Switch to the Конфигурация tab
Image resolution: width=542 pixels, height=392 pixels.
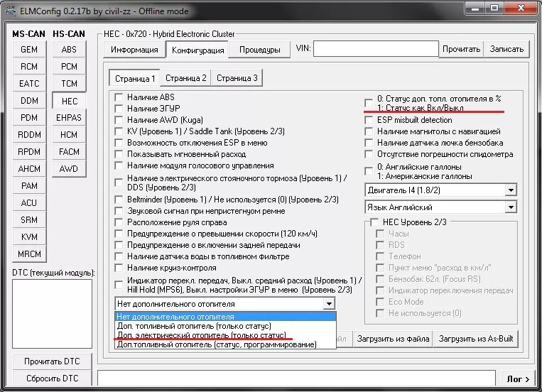pyautogui.click(x=197, y=50)
